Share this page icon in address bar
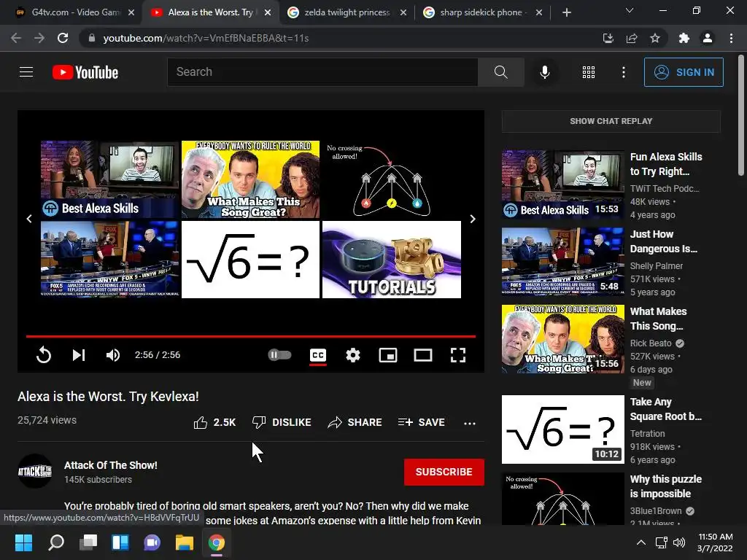Viewport: 747px width, 560px height. [632, 38]
